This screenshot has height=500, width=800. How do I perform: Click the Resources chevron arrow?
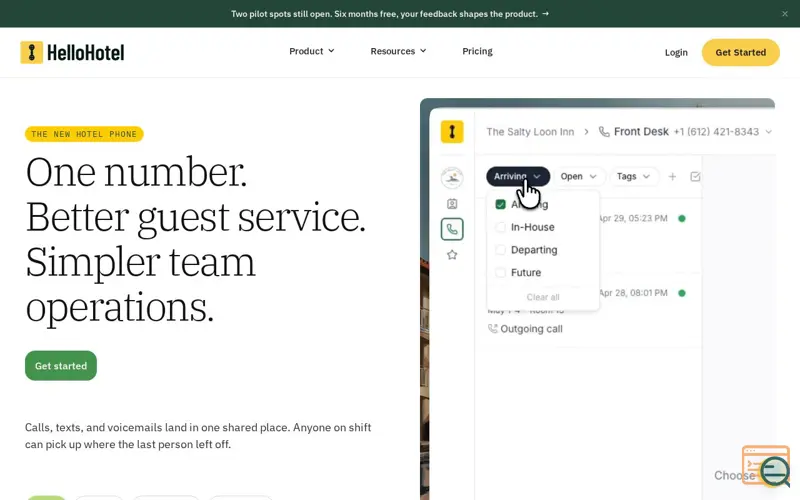tap(423, 51)
